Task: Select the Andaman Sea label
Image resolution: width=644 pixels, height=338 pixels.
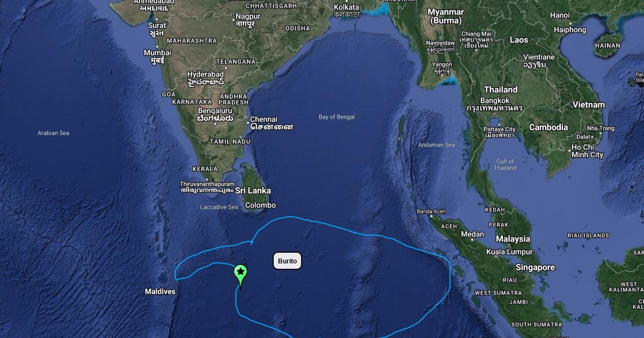Action: pyautogui.click(x=436, y=145)
